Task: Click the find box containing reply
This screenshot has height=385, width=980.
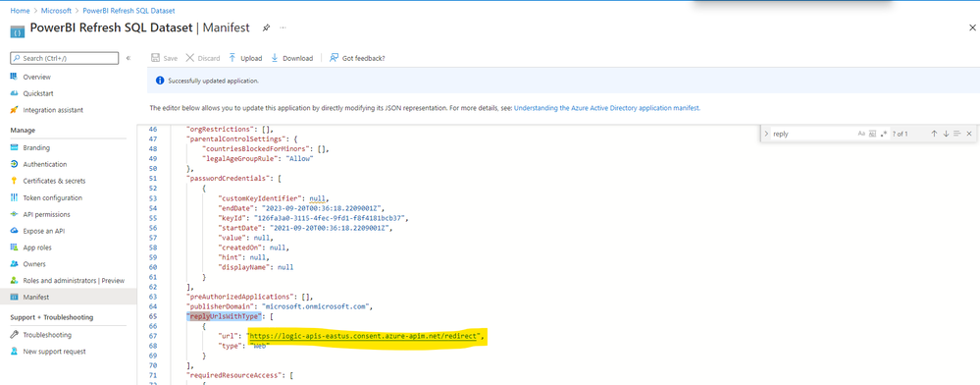Action: [812, 134]
